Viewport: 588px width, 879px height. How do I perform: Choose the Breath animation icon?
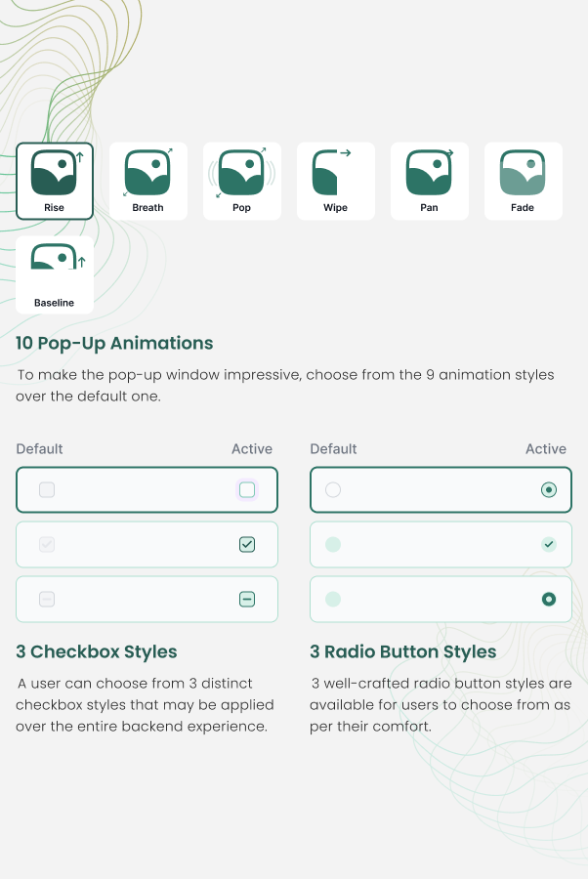point(148,181)
